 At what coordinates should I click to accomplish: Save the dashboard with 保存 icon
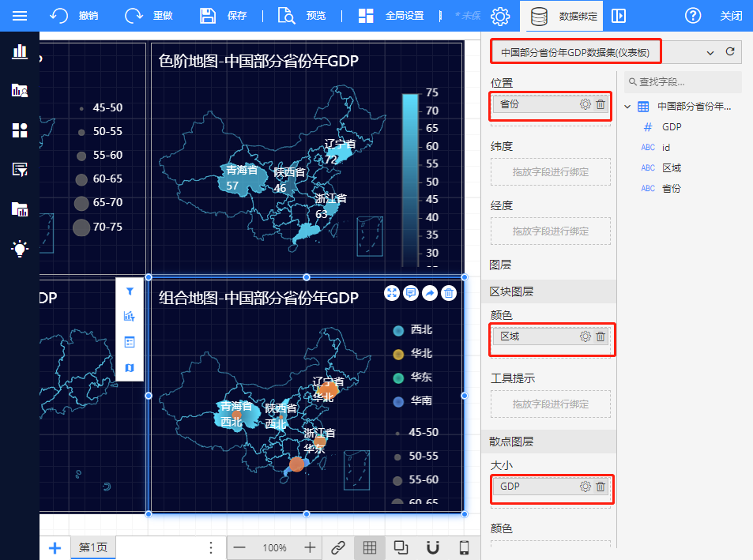(x=208, y=16)
